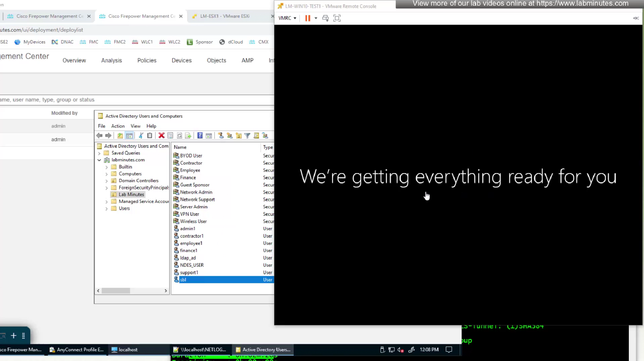Click the Send Ctrl+Alt+Del icon in VMRC

tap(325, 18)
